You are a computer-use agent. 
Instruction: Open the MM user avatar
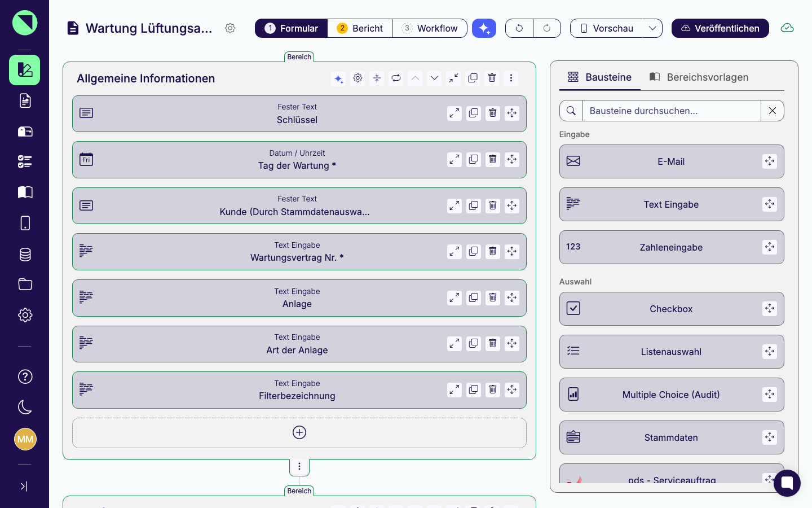click(x=25, y=439)
